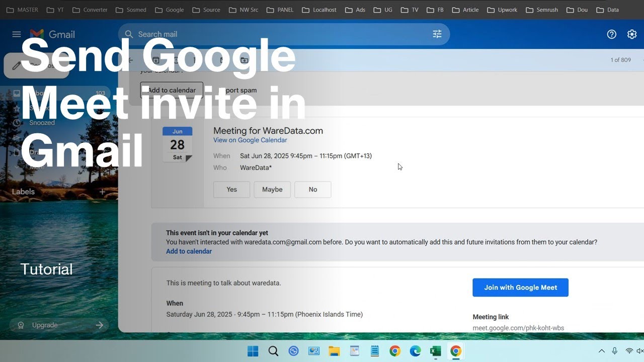
Task: Click Add to calendar link under event notice
Action: [189, 251]
